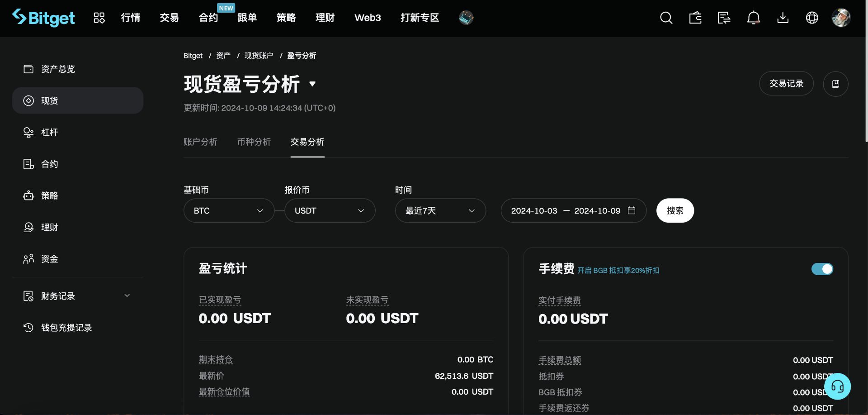Click the 资产总览 sidebar icon
868x415 pixels.
coord(28,69)
